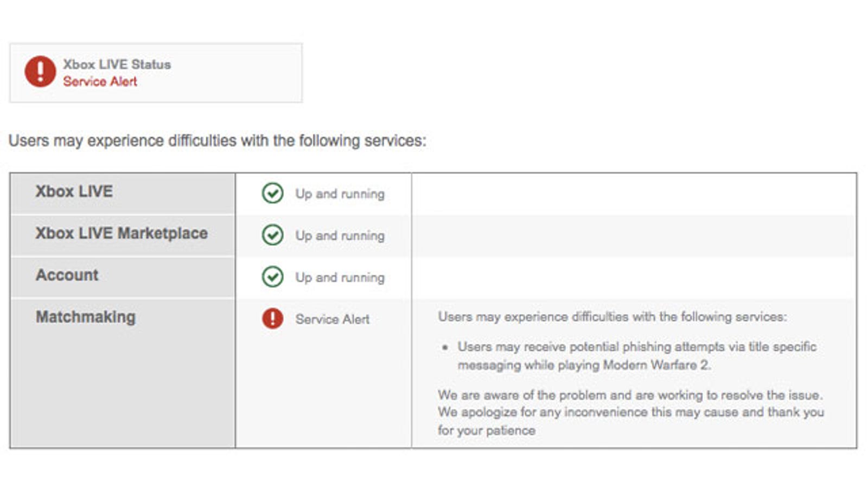Screen dimensions: 868x488
Task: Click 'Up and running' text in Xbox LIVE row
Action: point(340,194)
